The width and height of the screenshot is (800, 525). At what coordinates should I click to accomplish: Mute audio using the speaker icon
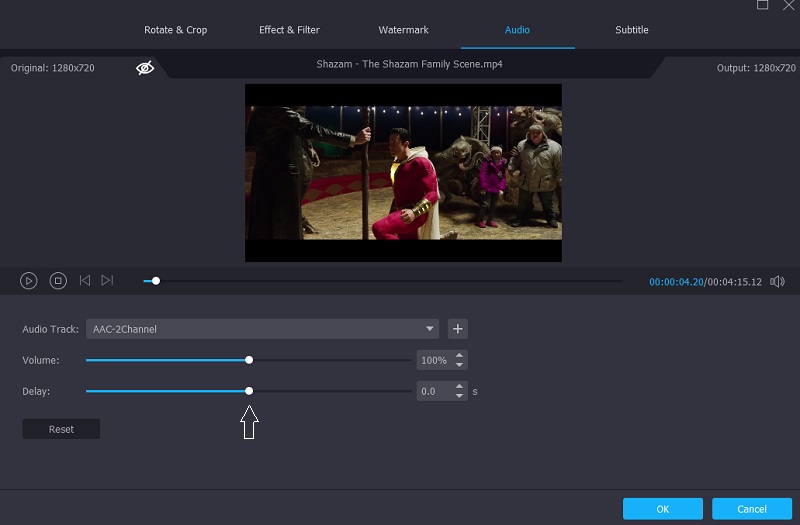tap(777, 281)
